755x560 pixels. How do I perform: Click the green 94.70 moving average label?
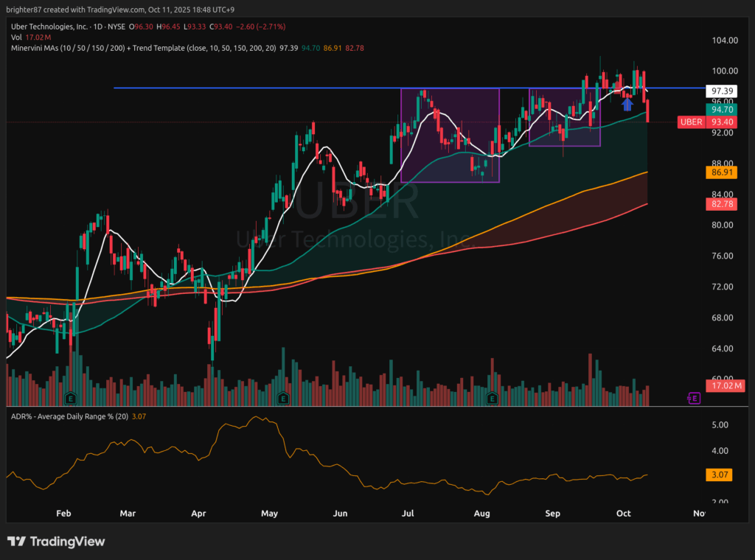[x=717, y=108]
